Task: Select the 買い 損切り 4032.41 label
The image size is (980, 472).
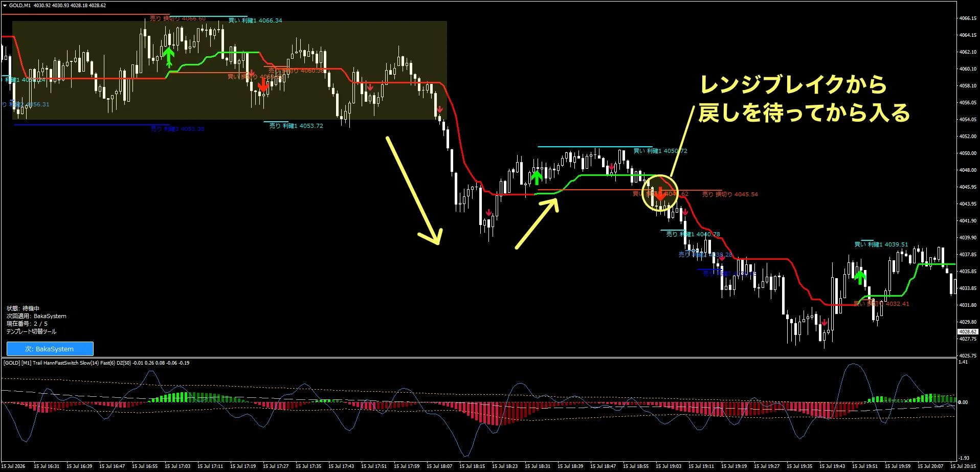Action: (x=882, y=304)
